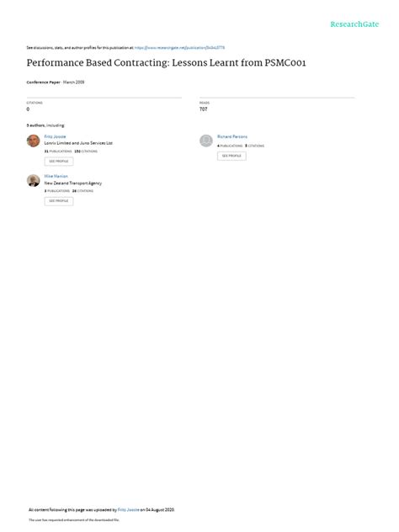Click See Profile button under Richard Parsons

tap(231, 156)
